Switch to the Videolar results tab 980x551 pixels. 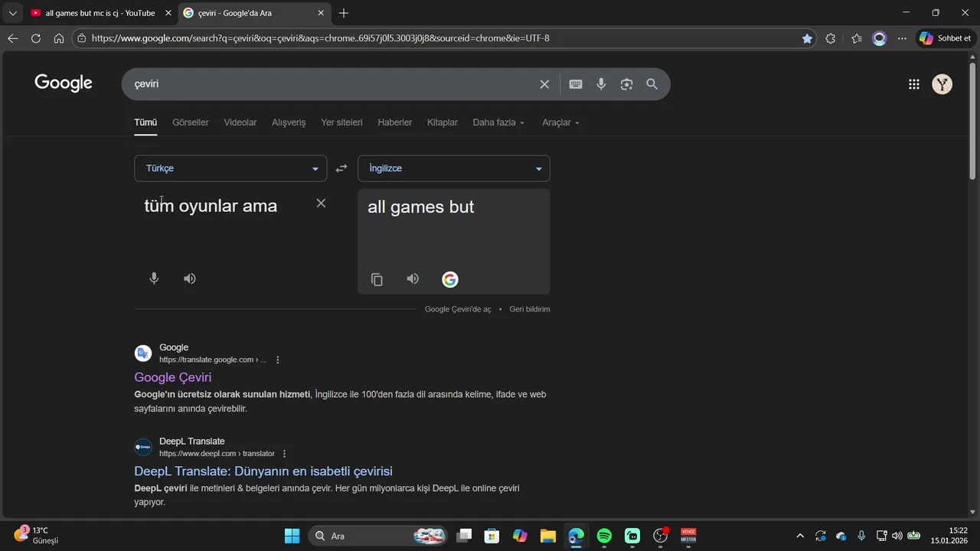[240, 122]
